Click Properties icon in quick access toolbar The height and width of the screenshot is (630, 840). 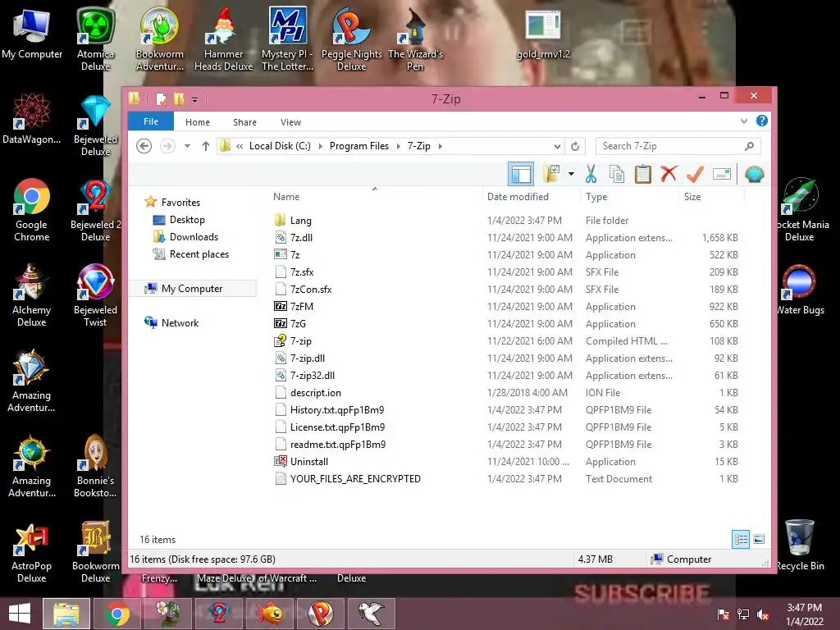[x=161, y=99]
